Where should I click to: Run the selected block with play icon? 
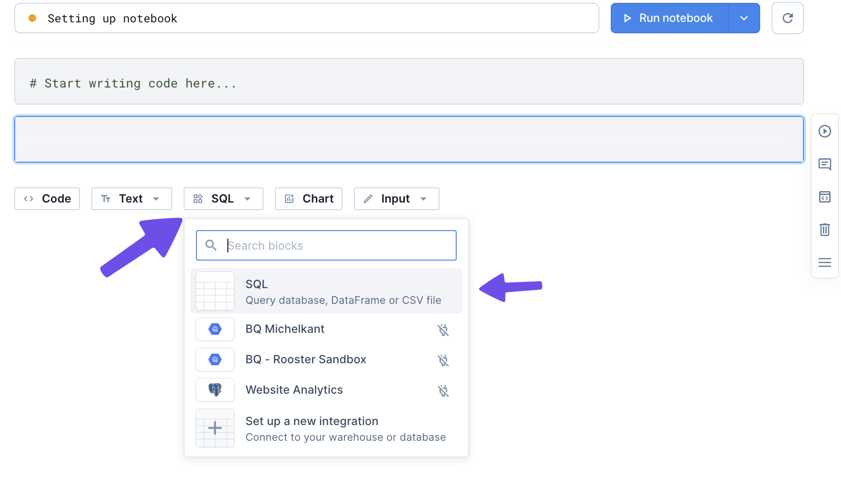pos(825,131)
